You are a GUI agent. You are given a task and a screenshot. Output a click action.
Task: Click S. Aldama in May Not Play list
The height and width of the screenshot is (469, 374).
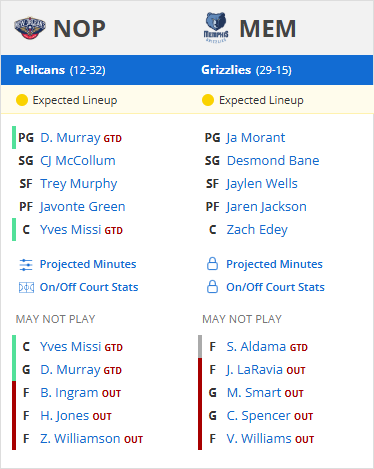pos(256,347)
